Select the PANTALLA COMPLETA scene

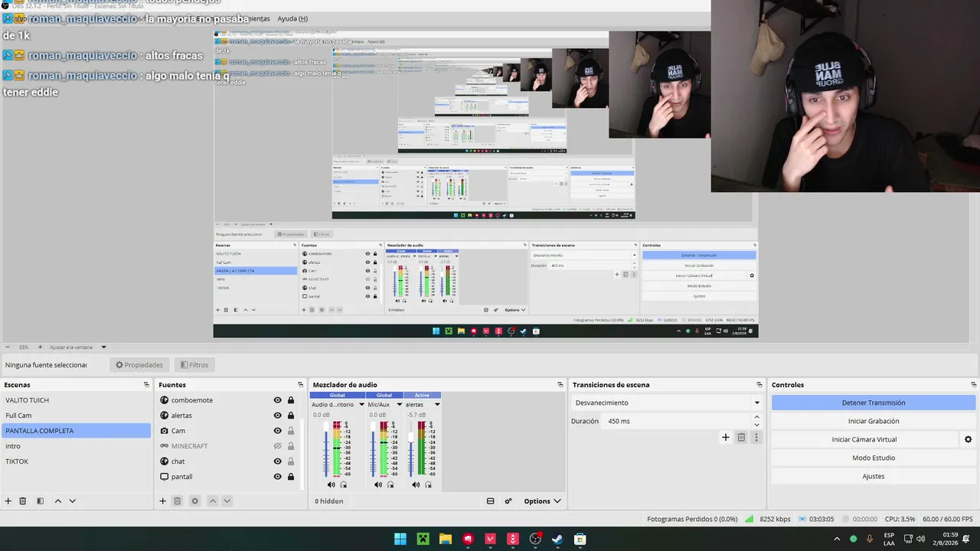click(76, 431)
